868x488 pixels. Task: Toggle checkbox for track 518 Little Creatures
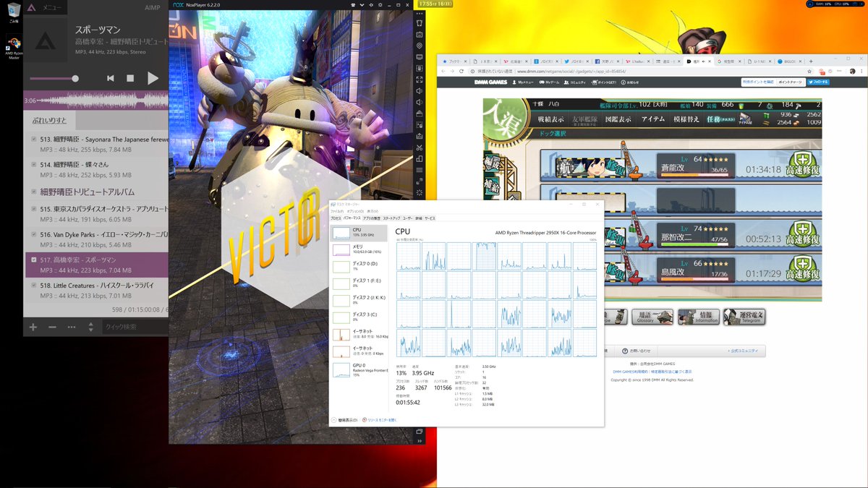pyautogui.click(x=34, y=286)
